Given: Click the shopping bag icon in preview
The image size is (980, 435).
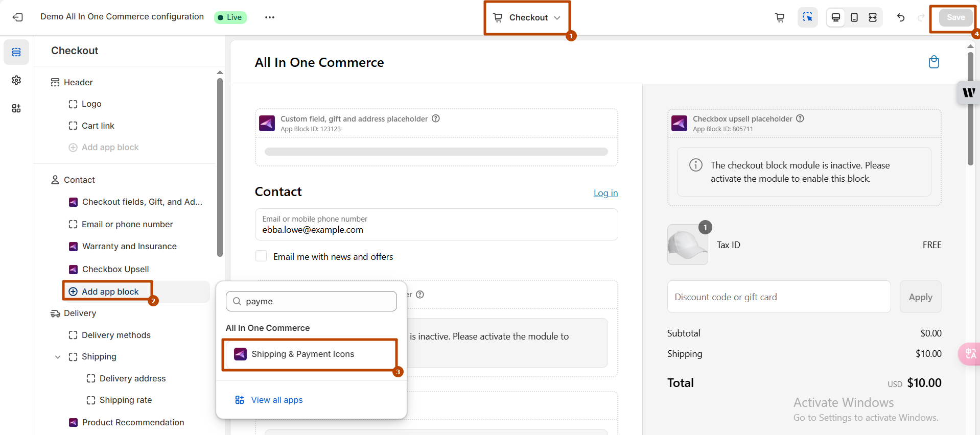Looking at the screenshot, I should 934,62.
